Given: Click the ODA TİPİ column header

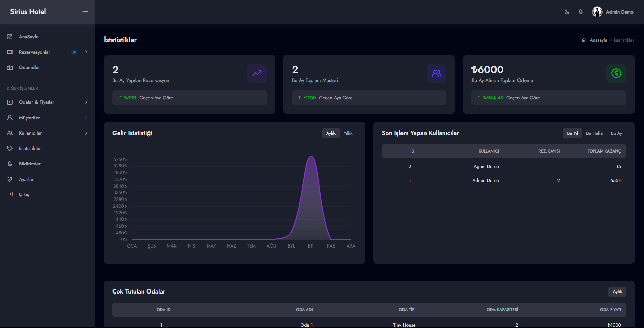Looking at the screenshot, I should (x=407, y=310).
